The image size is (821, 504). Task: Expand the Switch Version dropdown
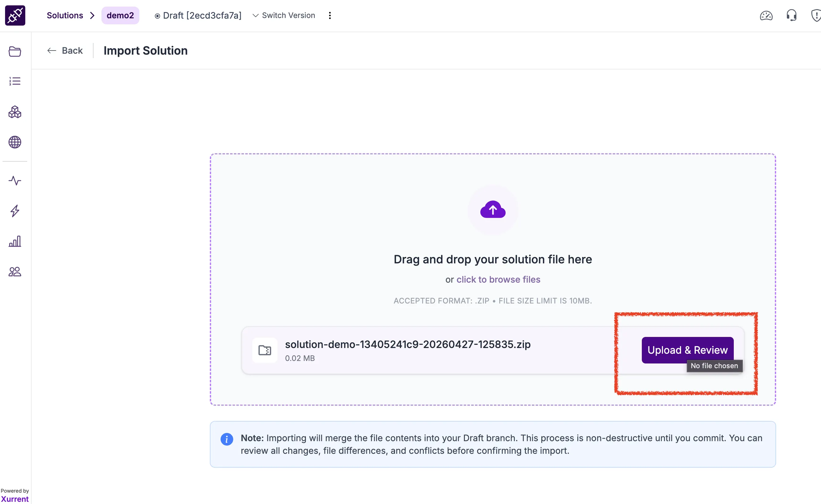pos(284,15)
